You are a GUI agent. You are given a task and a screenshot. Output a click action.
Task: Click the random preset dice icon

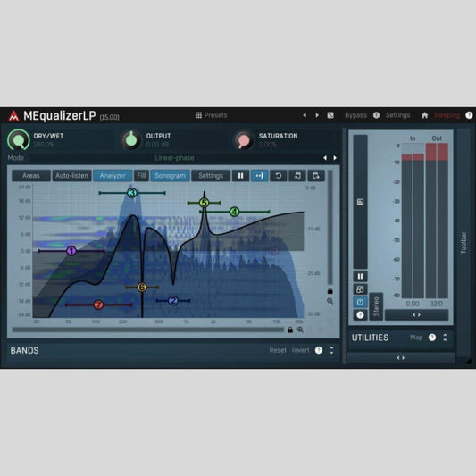pos(330,115)
